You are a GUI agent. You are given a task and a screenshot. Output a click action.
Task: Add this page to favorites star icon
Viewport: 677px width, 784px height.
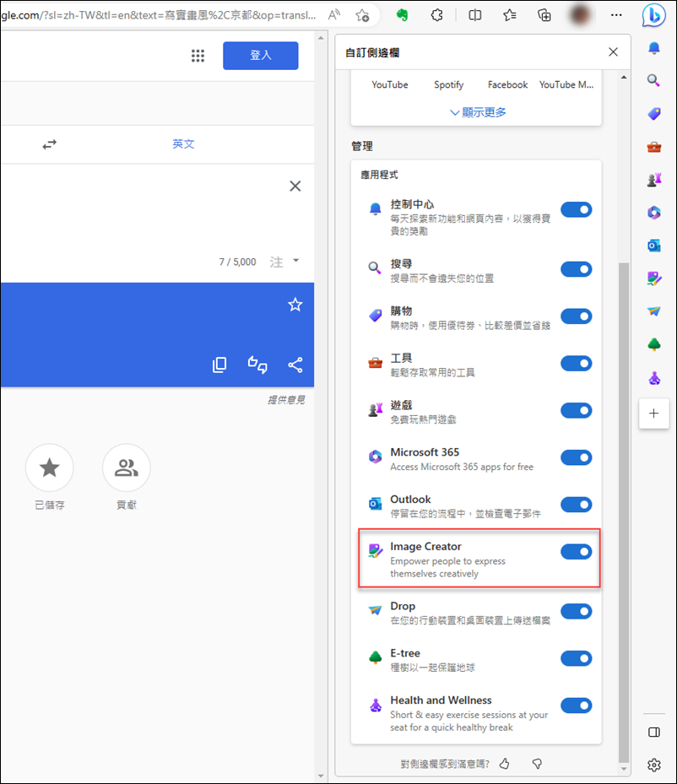pyautogui.click(x=362, y=15)
